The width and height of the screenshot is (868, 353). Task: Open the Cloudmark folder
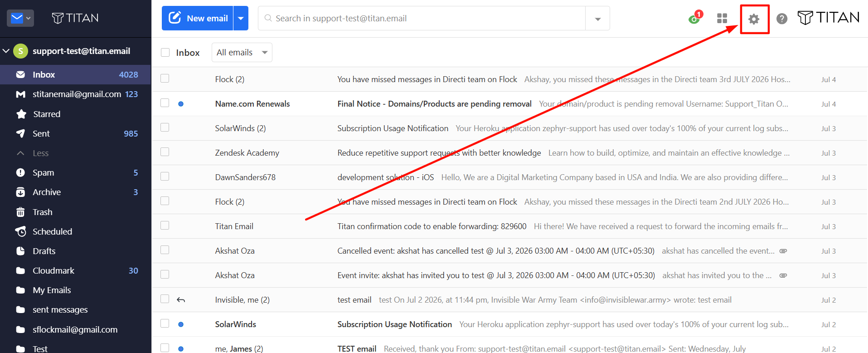point(75,270)
